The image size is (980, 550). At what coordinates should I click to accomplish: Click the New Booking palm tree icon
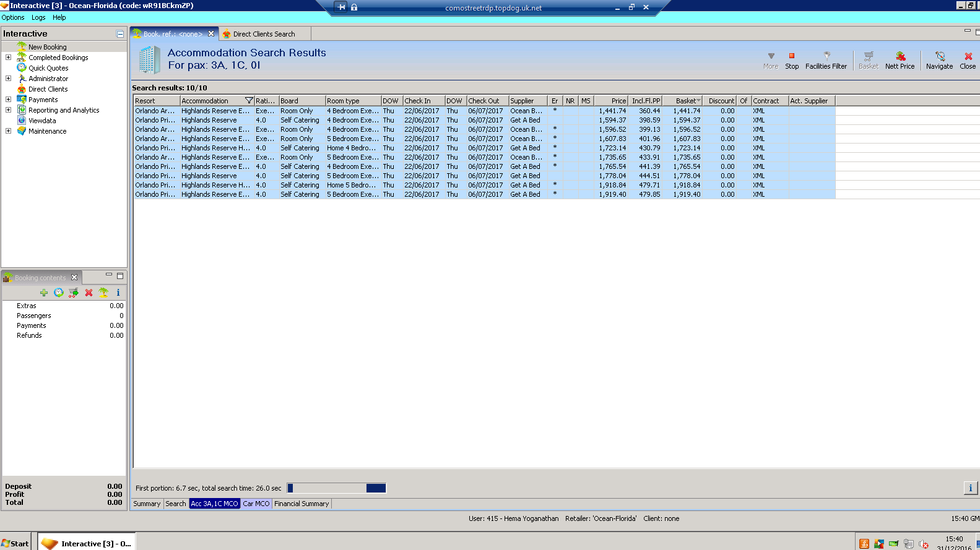(x=22, y=46)
